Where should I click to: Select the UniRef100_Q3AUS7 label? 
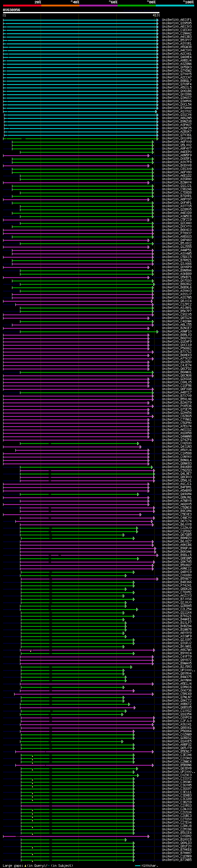176,98
